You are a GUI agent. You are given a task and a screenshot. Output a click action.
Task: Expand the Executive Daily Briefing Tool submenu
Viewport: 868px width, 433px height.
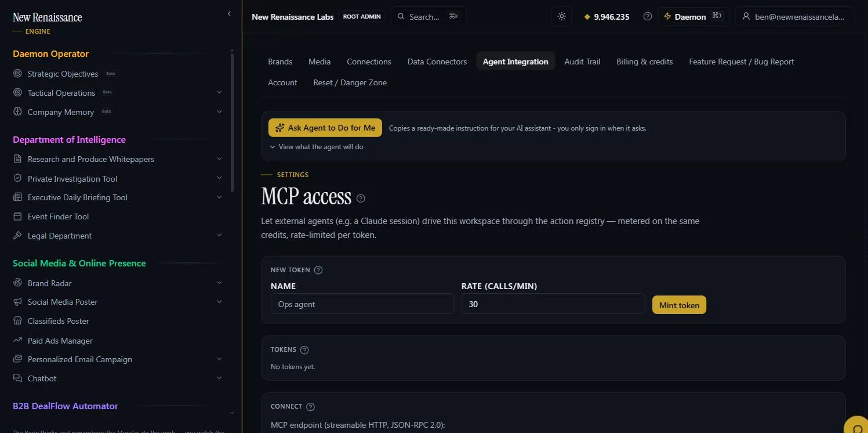click(x=219, y=197)
